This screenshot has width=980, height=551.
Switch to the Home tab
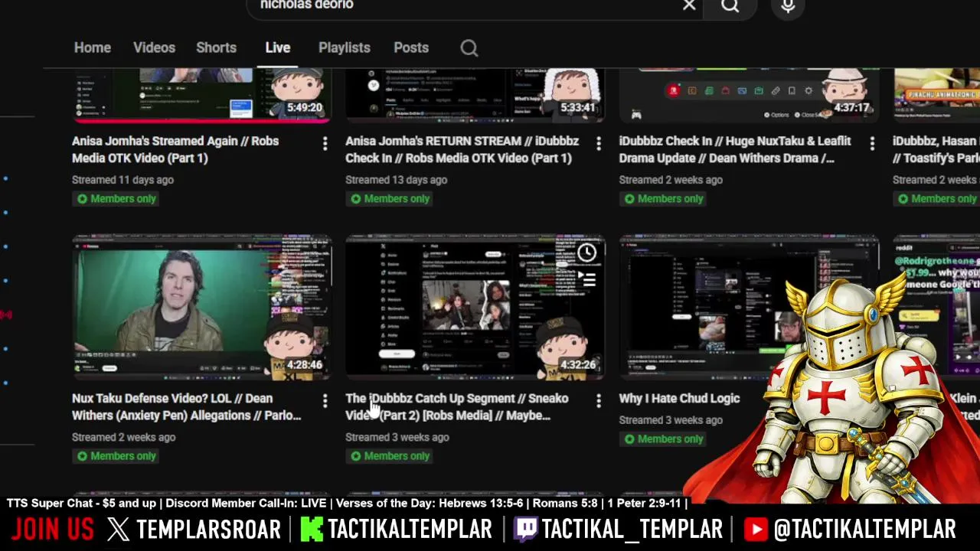pyautogui.click(x=93, y=47)
